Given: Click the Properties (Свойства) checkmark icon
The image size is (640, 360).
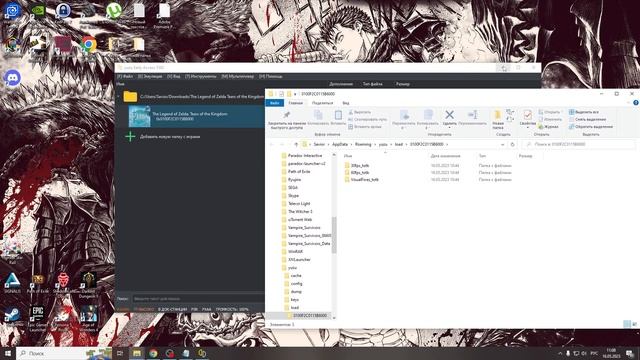Looking at the screenshot, I should pyautogui.click(x=527, y=115).
